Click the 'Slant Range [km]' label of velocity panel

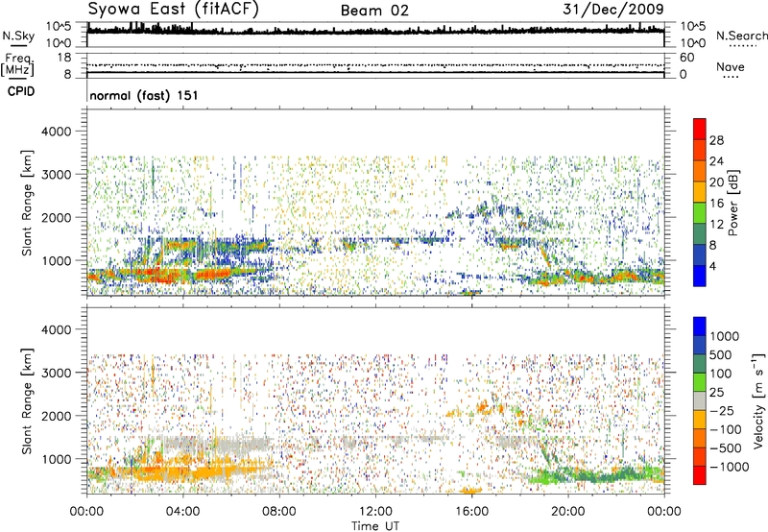pos(27,400)
